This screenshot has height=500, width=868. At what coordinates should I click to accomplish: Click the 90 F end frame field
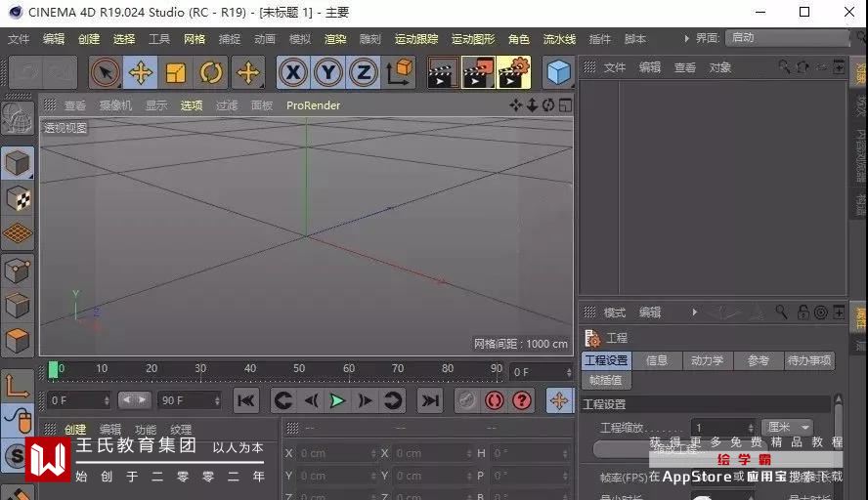pyautogui.click(x=190, y=400)
